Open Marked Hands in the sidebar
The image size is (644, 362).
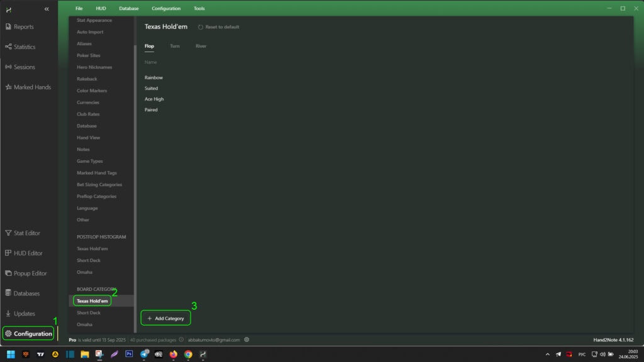tap(28, 87)
